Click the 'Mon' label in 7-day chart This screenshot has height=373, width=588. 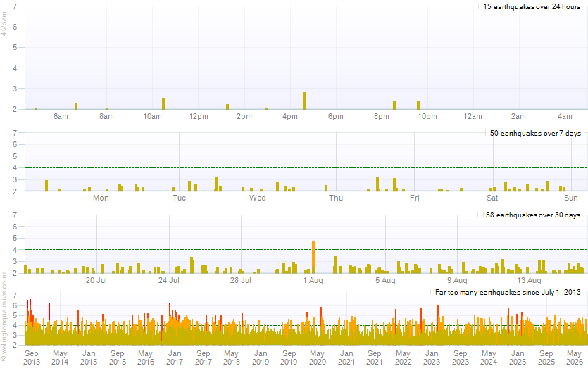point(101,198)
